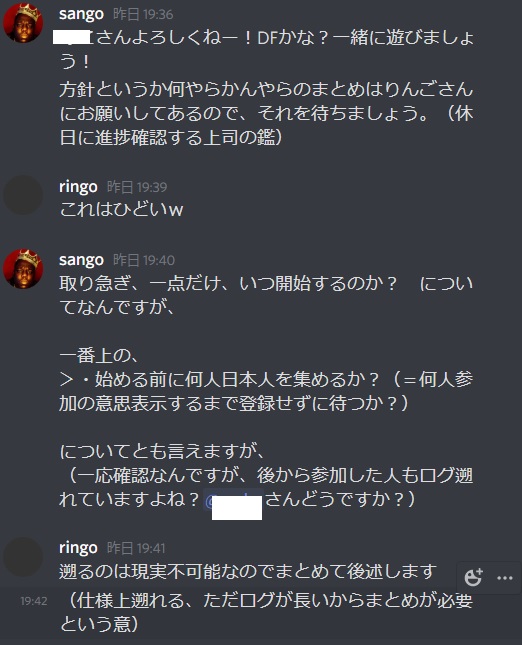Image resolution: width=522 pixels, height=645 pixels.
Task: Click the sango username at 19:40
Action: click(x=81, y=260)
